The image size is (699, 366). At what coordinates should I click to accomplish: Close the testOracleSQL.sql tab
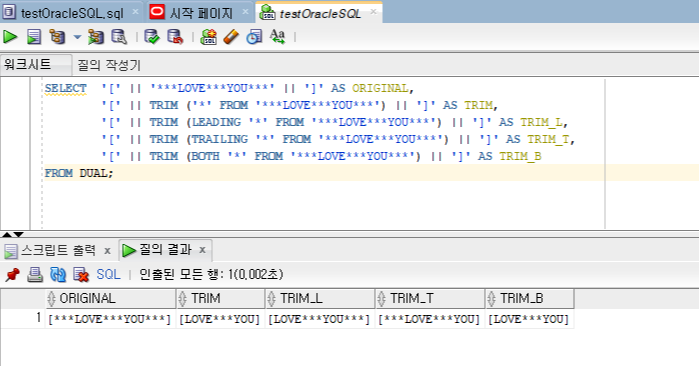(135, 12)
